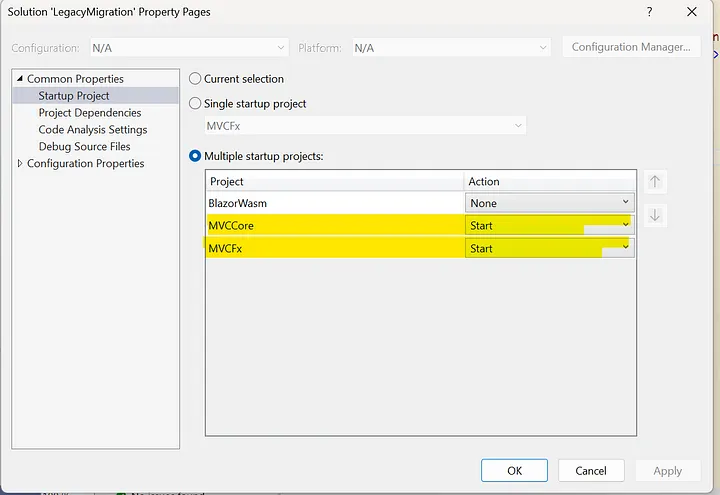Open the help question mark button
The width and height of the screenshot is (720, 495).
[x=649, y=12]
